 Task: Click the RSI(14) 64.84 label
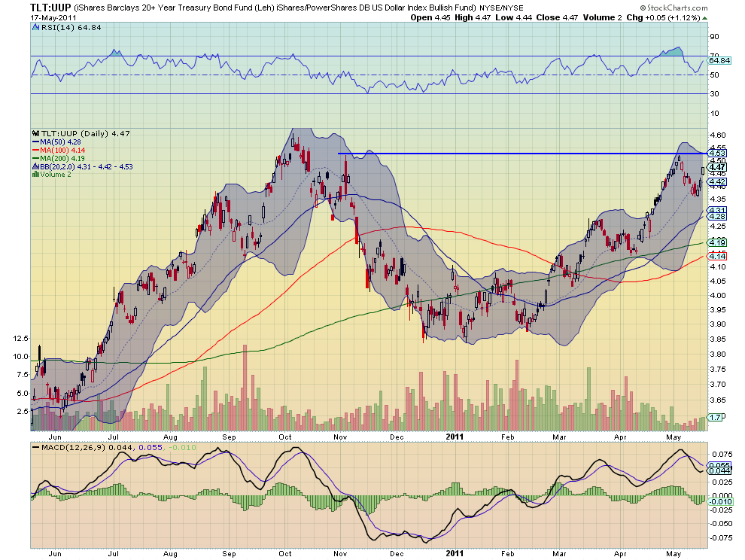click(71, 28)
